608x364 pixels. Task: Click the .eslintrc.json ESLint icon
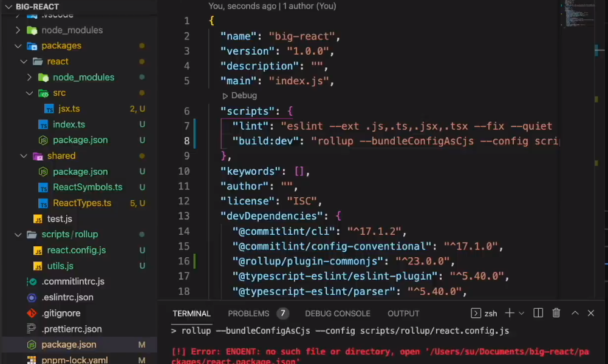pyautogui.click(x=32, y=297)
